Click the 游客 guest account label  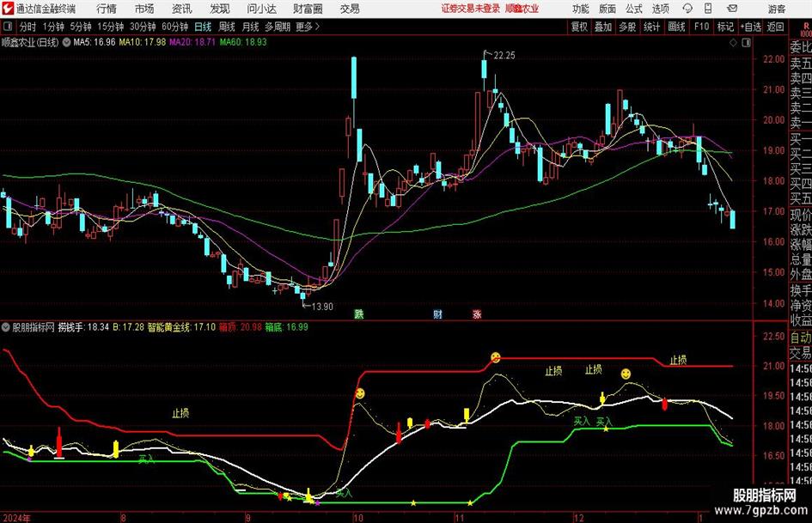coord(777,9)
